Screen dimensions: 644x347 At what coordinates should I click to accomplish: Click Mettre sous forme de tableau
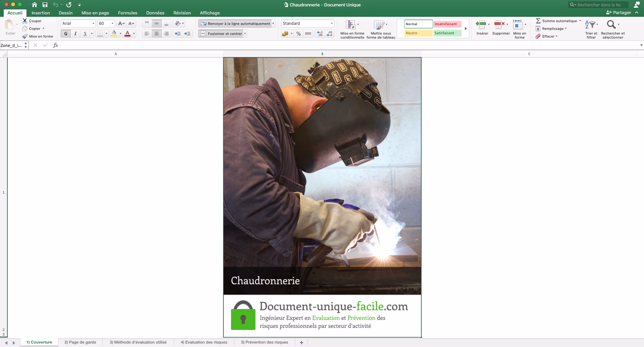381,29
